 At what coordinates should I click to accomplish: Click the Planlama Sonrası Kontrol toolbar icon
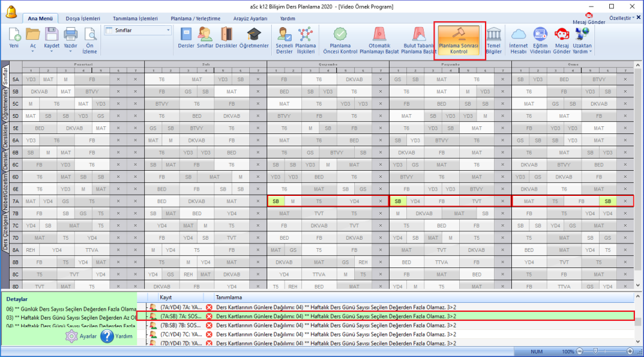[459, 40]
